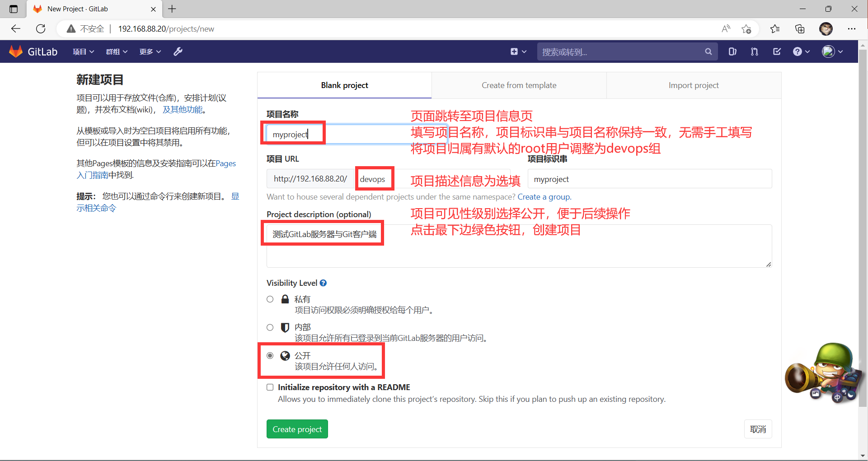868x461 pixels.
Task: Expand the 项目 dropdown menu
Action: (x=84, y=51)
